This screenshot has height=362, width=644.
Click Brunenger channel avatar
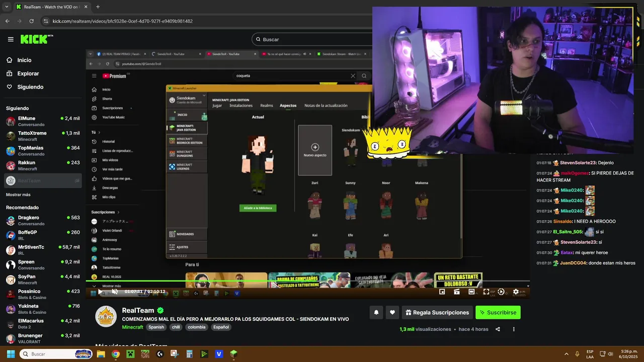coord(11,338)
